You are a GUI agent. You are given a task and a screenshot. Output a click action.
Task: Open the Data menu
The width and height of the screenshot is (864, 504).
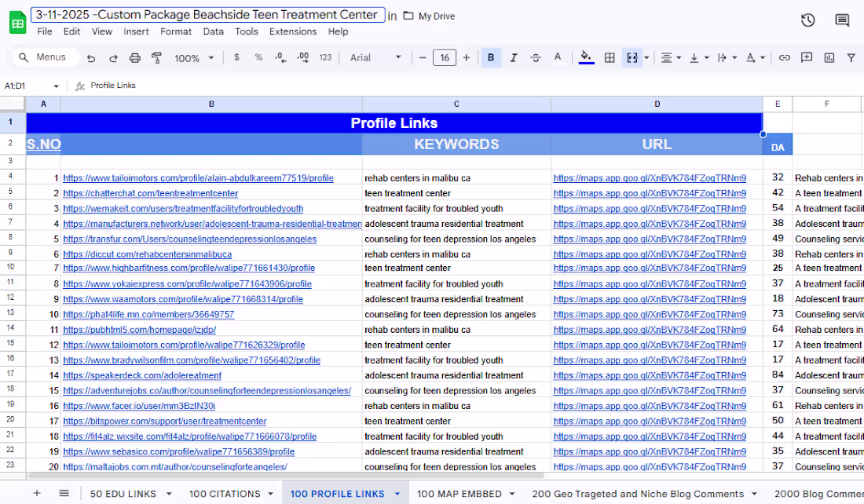click(213, 31)
